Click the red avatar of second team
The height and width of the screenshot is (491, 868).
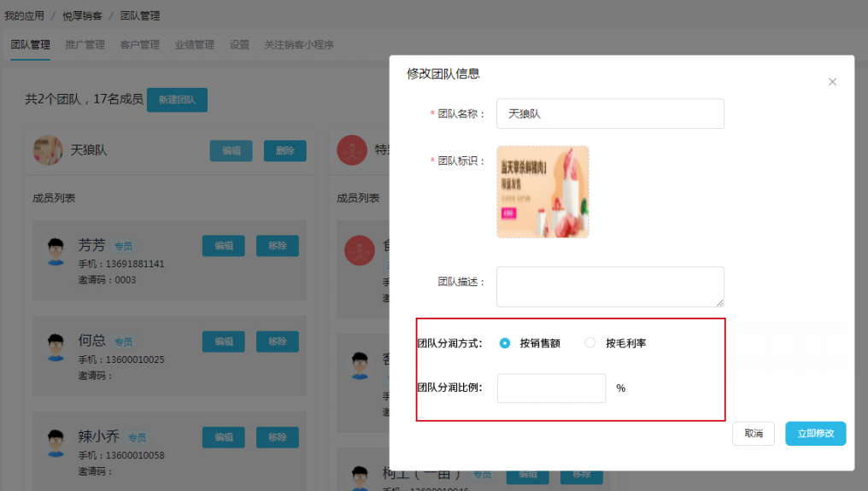pyautogui.click(x=352, y=150)
